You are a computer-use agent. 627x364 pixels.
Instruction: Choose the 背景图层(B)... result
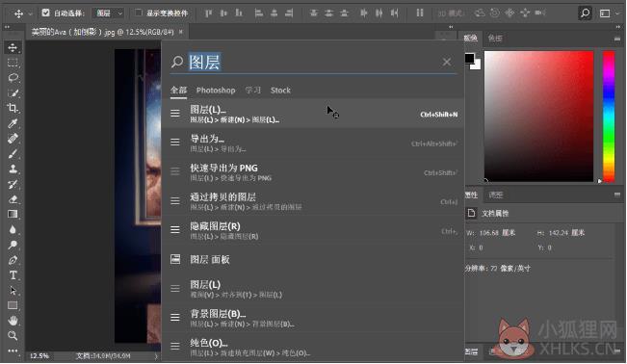313,318
